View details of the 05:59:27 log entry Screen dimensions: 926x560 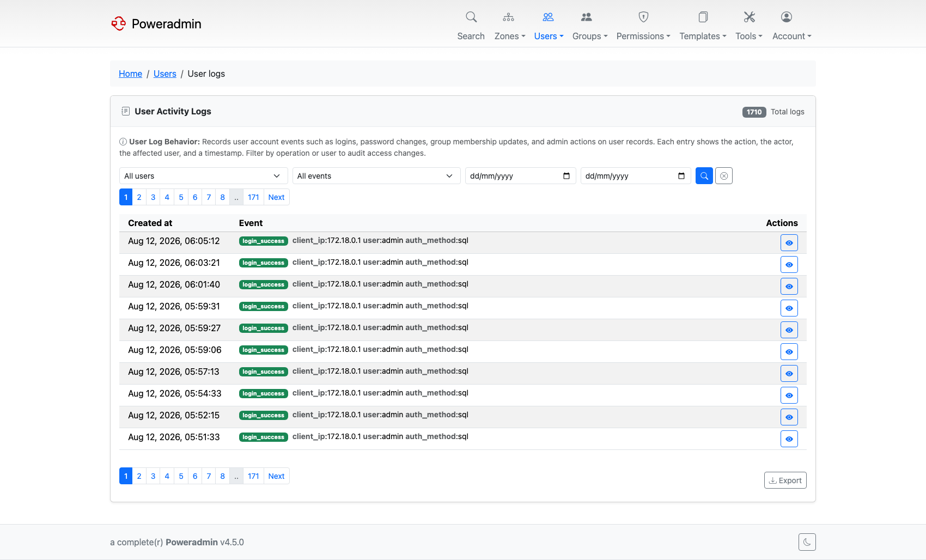[x=789, y=330]
